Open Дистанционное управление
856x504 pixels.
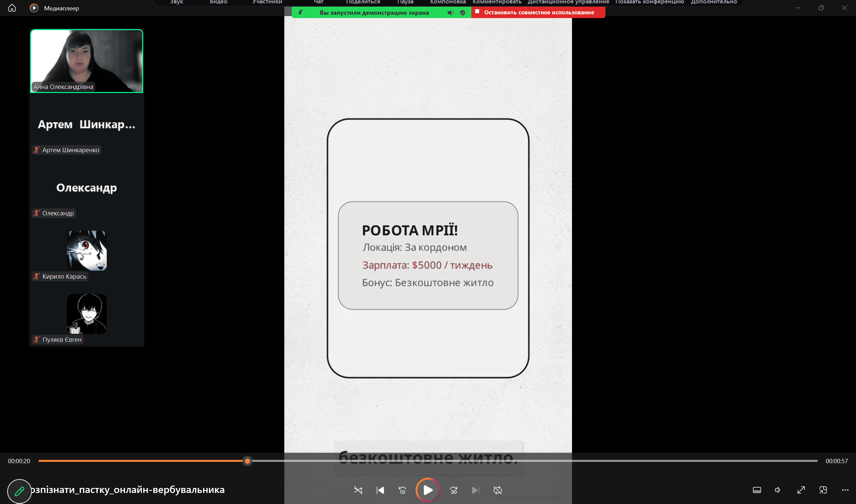[x=568, y=2]
